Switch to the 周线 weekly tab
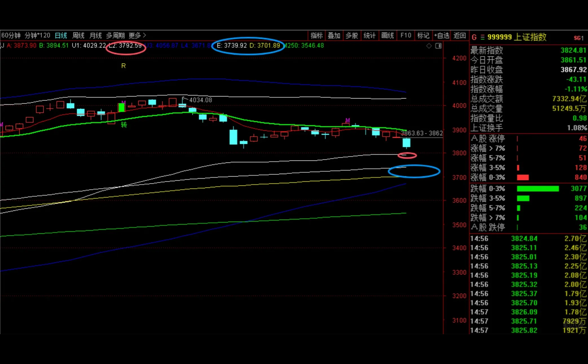 tap(78, 35)
